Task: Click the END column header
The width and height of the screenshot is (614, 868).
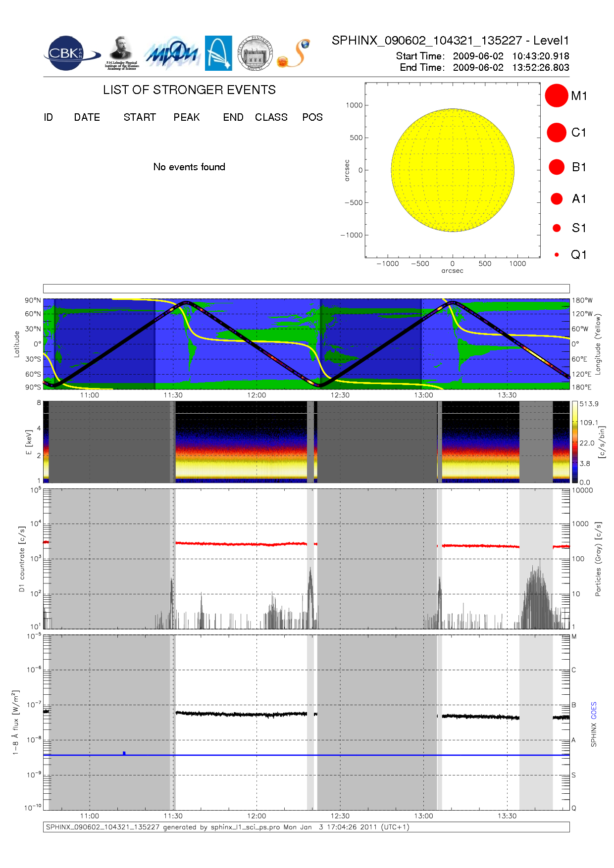Action: pos(233,117)
